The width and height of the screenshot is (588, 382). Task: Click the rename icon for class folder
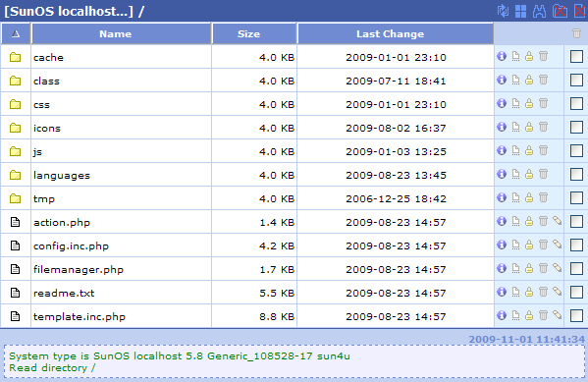[515, 80]
